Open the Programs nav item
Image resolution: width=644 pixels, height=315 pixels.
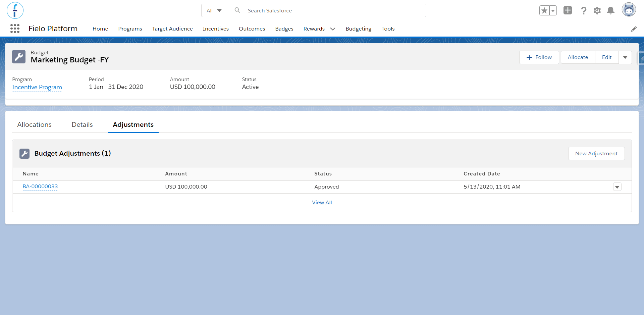(x=130, y=29)
